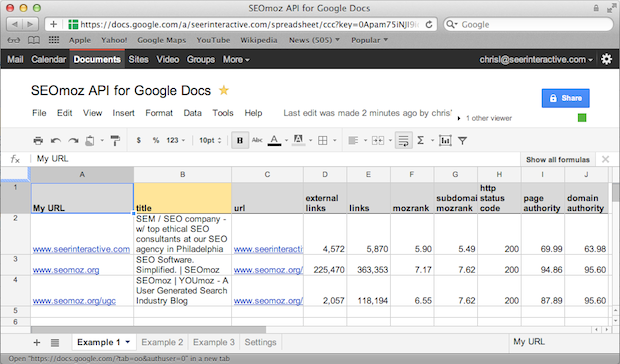Viewport: 620px width, 364px height.
Task: Undo the last action
Action: point(56,140)
